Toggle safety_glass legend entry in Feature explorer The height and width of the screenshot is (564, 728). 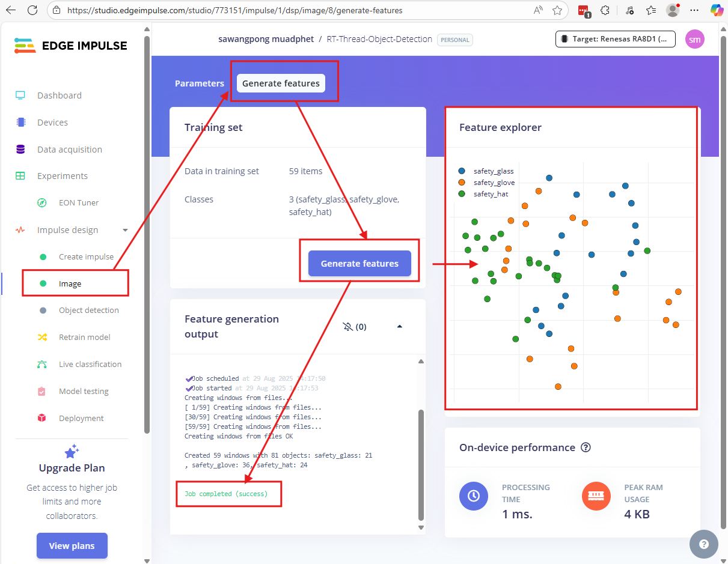(493, 172)
